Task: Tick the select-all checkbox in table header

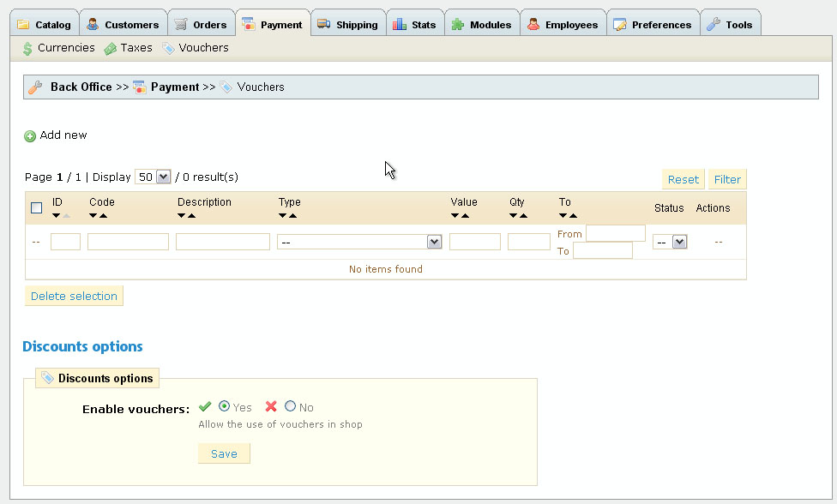Action: [36, 207]
